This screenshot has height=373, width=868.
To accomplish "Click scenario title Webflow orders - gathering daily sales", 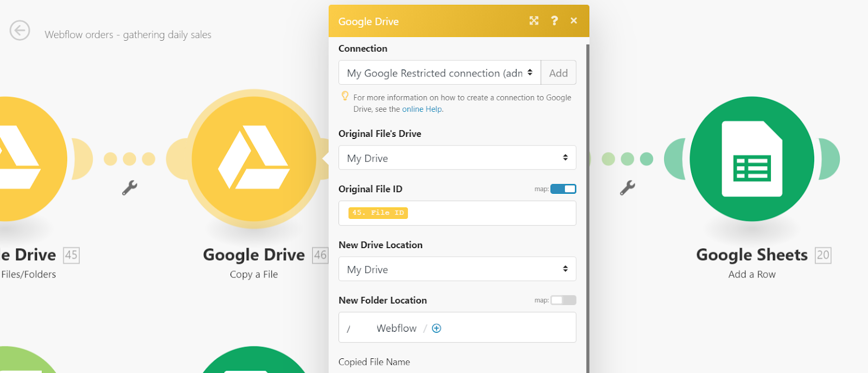I will [x=128, y=35].
